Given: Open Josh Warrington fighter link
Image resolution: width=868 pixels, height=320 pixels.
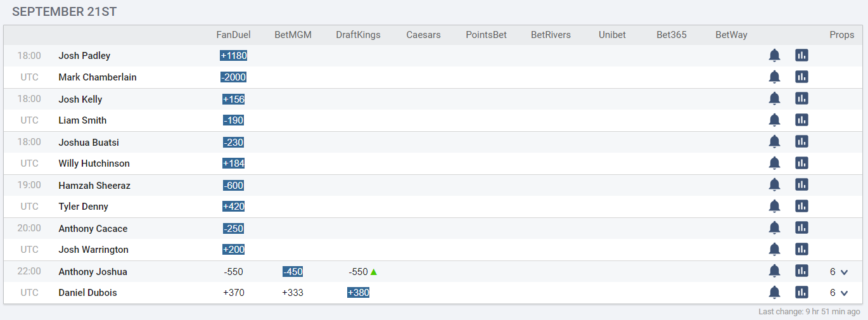Looking at the screenshot, I should tap(93, 250).
